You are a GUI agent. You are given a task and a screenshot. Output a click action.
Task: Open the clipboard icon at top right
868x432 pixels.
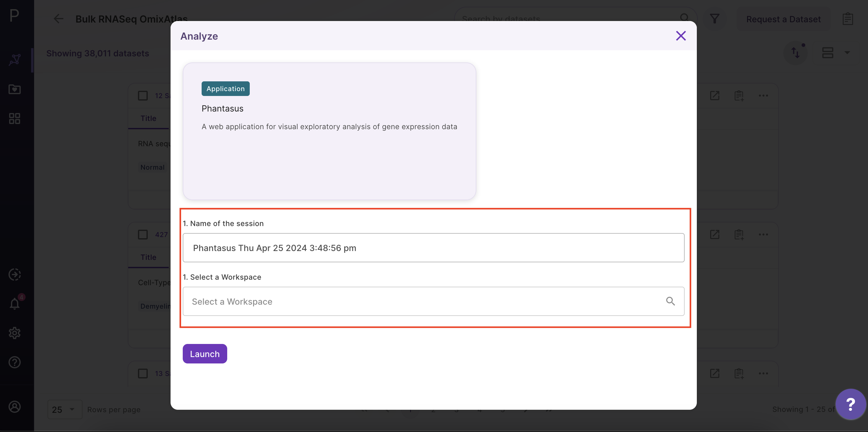tap(848, 19)
